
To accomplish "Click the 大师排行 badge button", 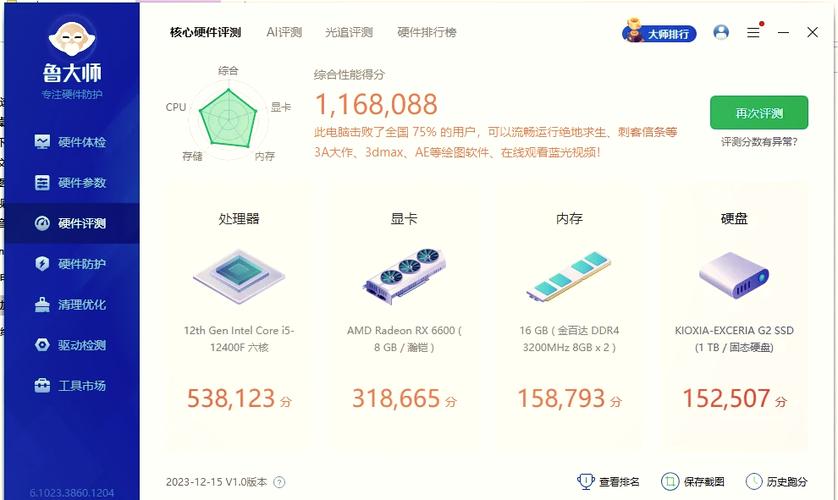I will coord(660,33).
